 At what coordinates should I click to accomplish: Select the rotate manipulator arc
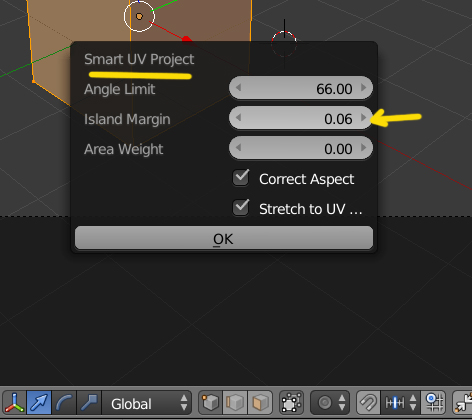click(64, 403)
